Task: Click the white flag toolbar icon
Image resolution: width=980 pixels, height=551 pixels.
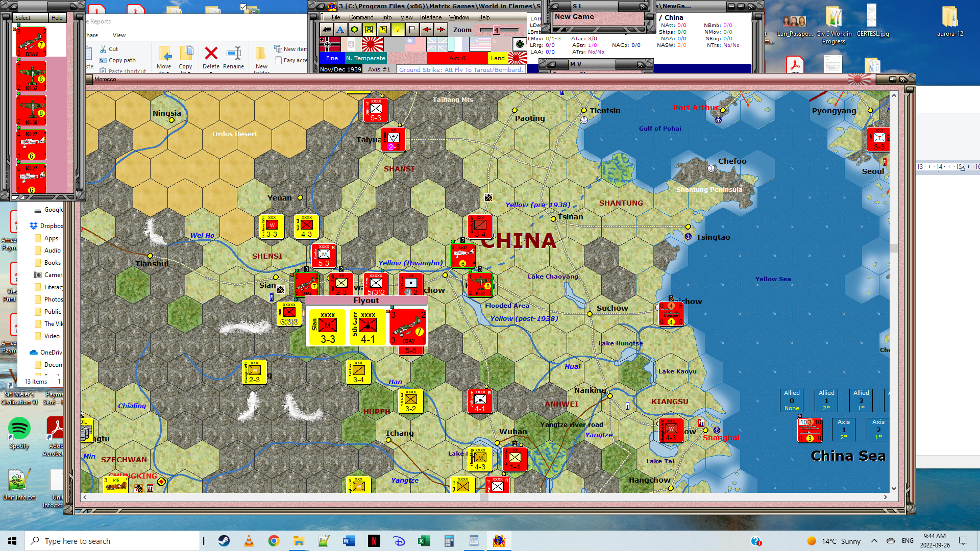Action: point(412,30)
